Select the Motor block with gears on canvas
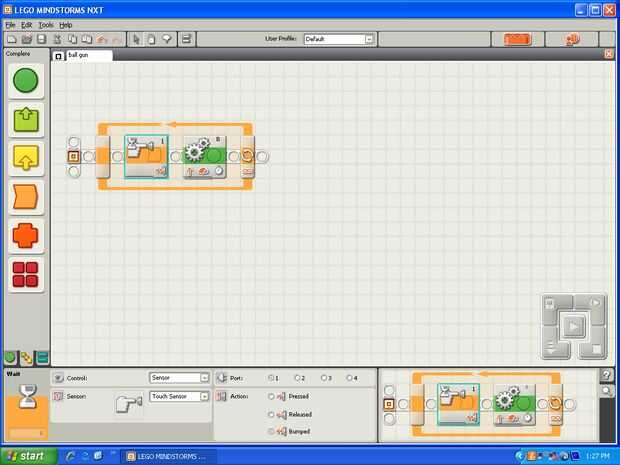 (x=204, y=157)
